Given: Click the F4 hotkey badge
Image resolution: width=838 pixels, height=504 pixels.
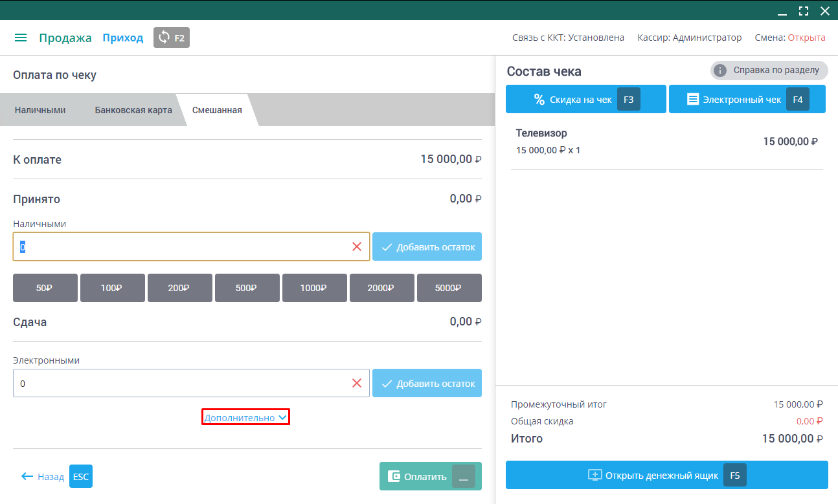Looking at the screenshot, I should tap(798, 99).
